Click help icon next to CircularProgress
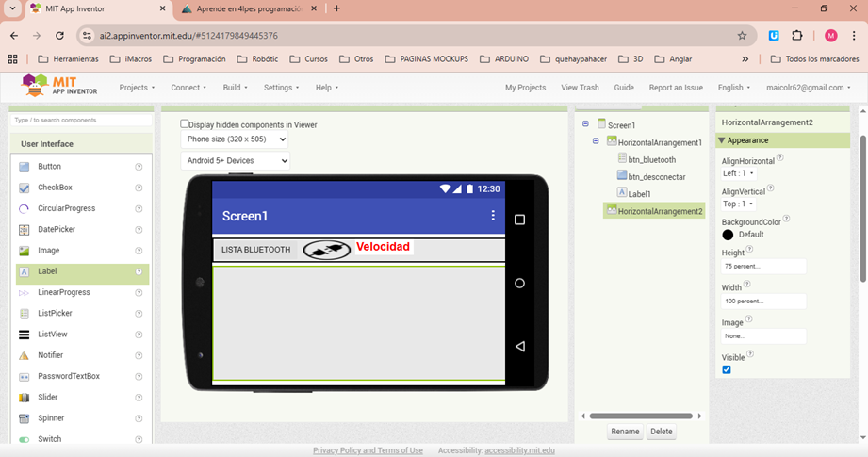Image resolution: width=868 pixels, height=457 pixels. pos(139,208)
